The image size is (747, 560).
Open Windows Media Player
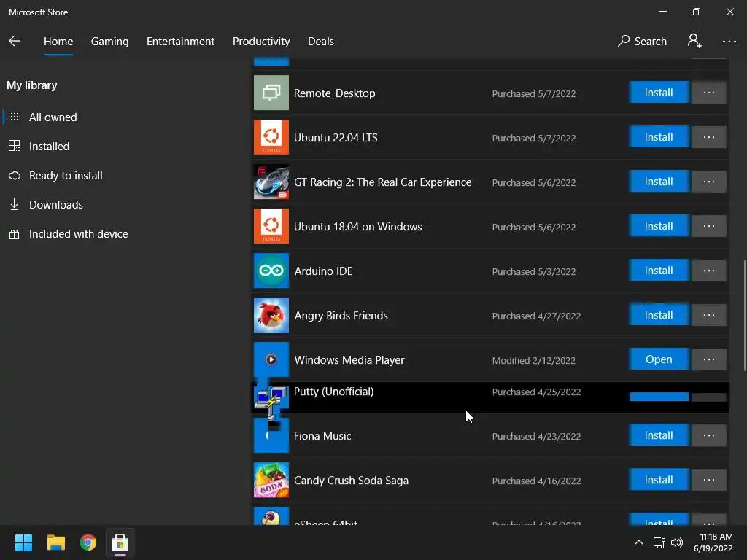pos(659,359)
